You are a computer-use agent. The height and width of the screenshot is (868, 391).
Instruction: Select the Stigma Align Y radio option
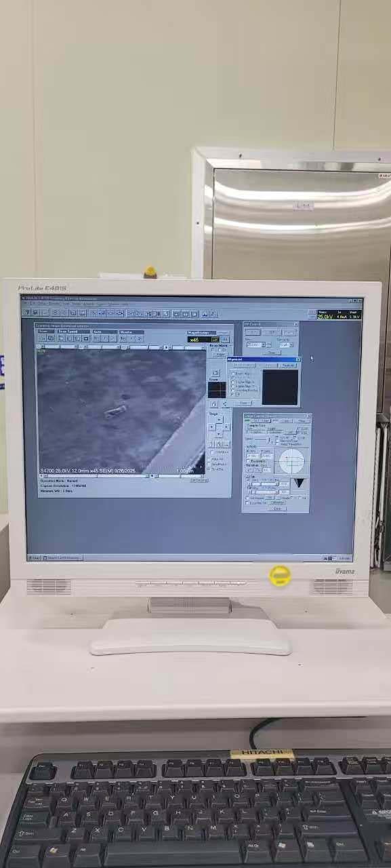(233, 386)
